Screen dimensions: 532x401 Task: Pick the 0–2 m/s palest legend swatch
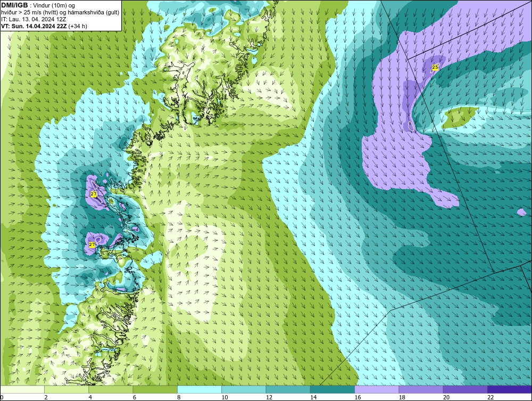coord(22,389)
